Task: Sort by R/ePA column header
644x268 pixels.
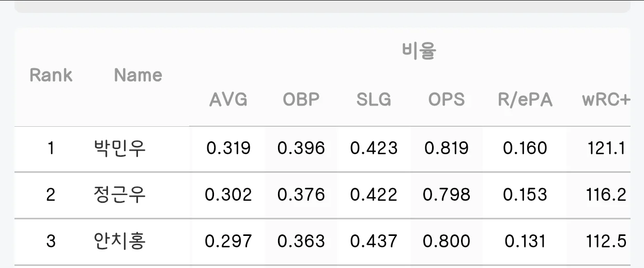Action: click(525, 99)
